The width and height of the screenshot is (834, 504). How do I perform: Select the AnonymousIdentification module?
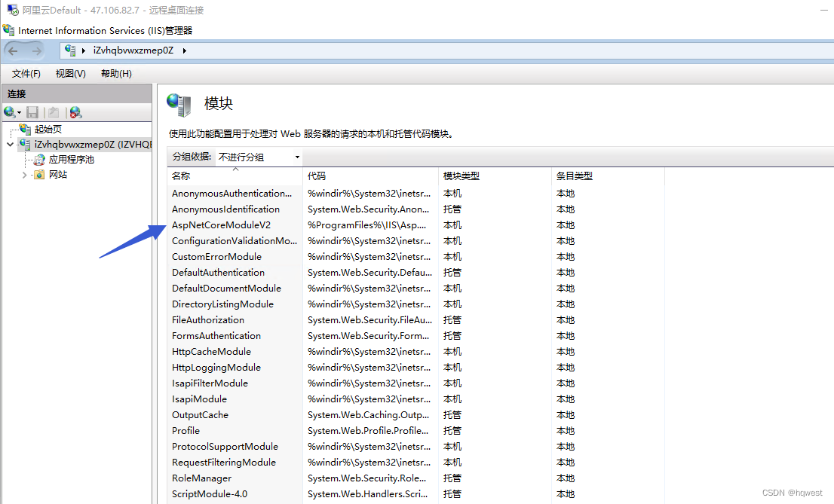coord(225,209)
